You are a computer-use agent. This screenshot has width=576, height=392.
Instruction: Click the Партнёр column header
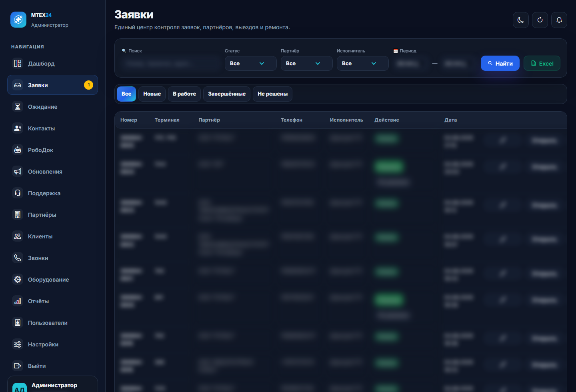(209, 120)
